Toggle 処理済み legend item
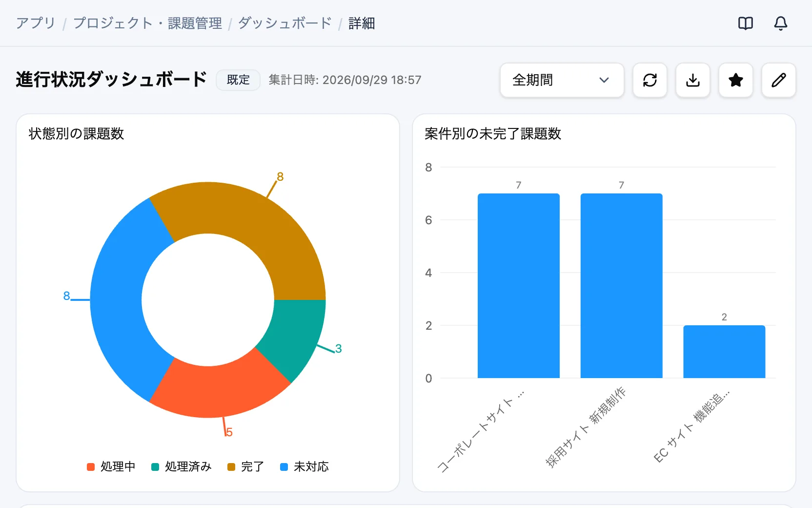Screen dimensions: 812x508 click(x=182, y=467)
